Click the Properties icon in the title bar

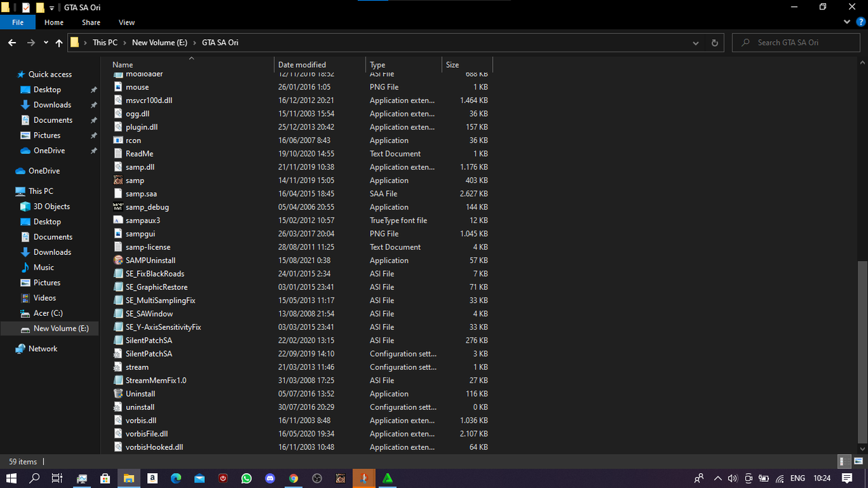point(26,7)
